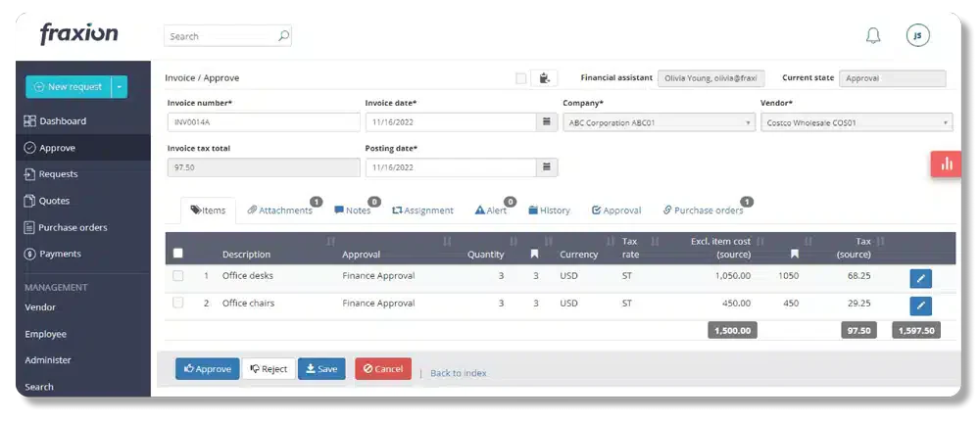Click the 1,597.50 grand total

point(916,330)
